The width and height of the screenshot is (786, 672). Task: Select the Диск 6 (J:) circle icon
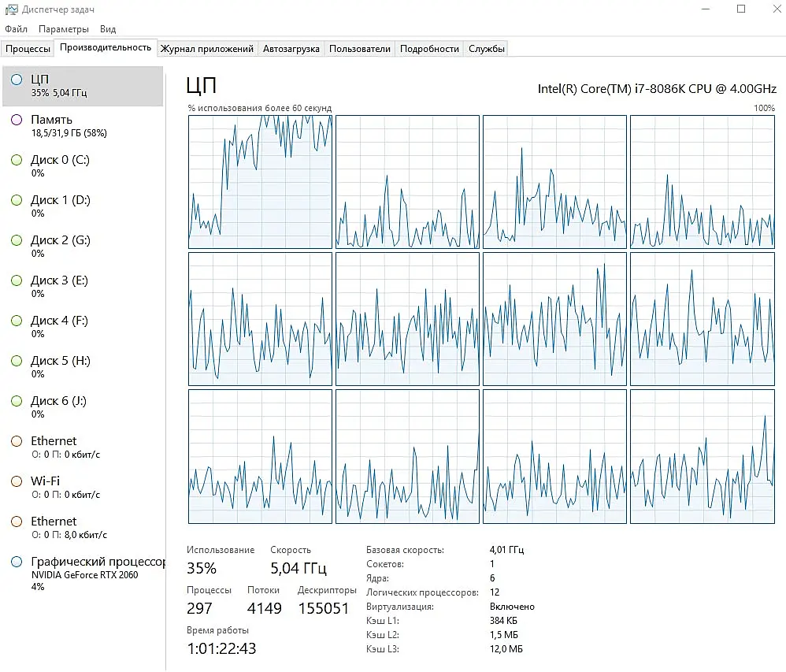(17, 401)
